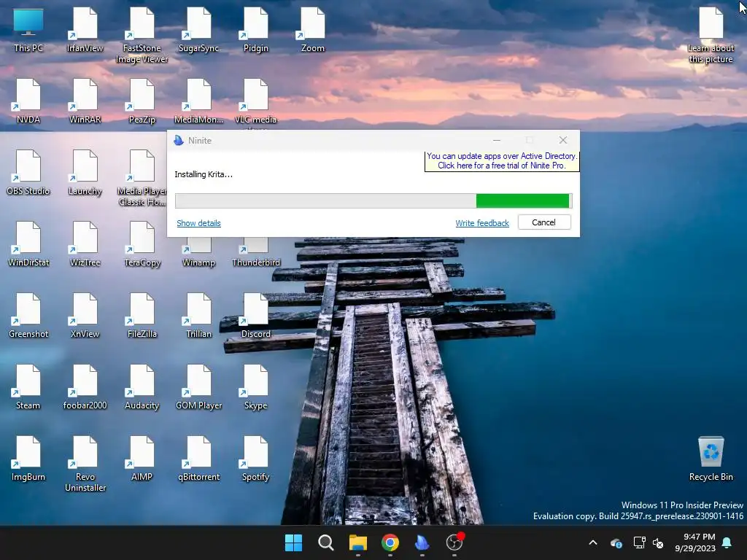Select the FileZilla desktop shortcut
The image size is (747, 560).
(142, 315)
